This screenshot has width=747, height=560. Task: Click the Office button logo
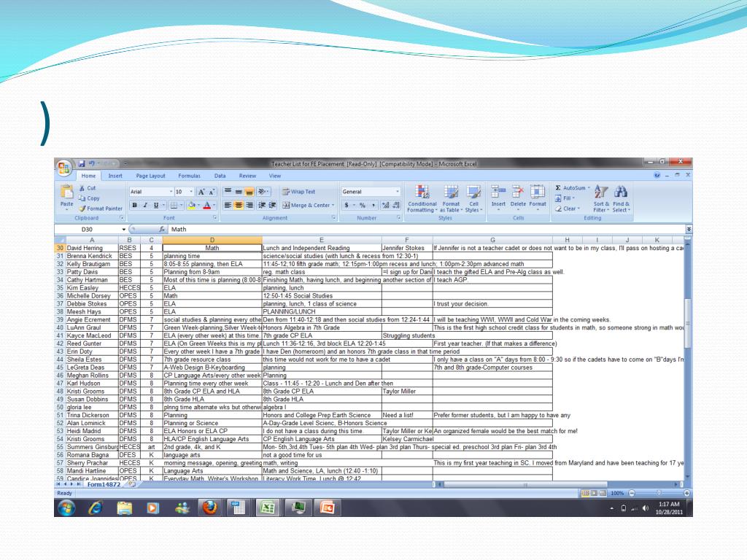point(64,168)
